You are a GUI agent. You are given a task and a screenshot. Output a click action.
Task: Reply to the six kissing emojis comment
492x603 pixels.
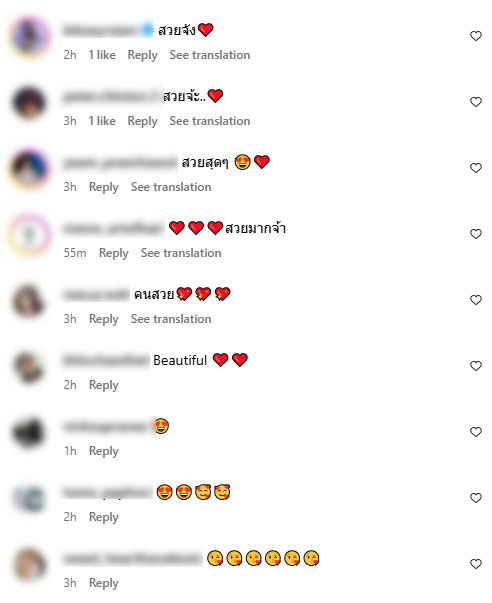103,583
